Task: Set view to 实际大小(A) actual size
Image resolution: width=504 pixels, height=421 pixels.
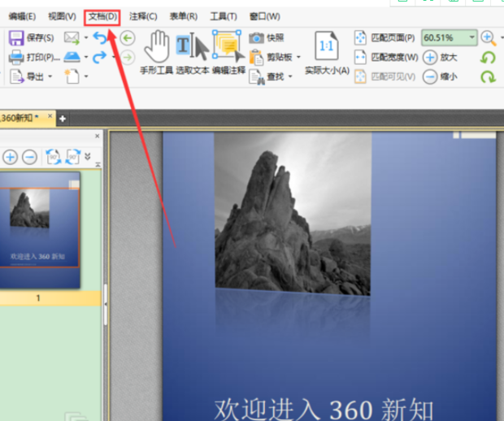Action: point(327,53)
